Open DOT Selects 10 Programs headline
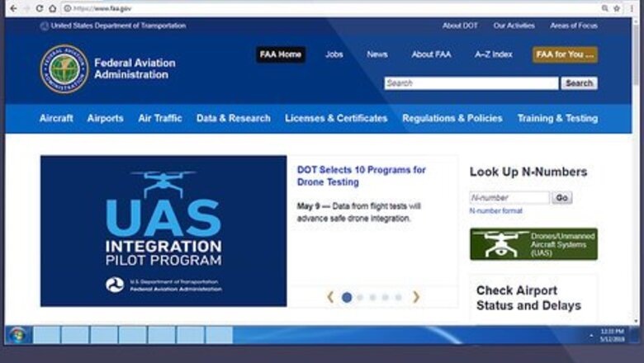Screen dimensions: 644x363 click(361, 176)
